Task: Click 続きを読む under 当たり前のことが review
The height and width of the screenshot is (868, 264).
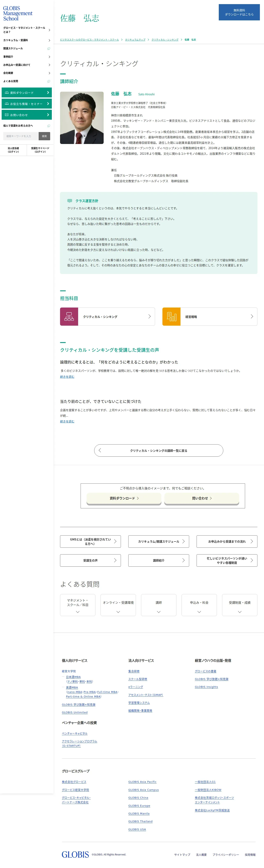Action: coord(67,421)
